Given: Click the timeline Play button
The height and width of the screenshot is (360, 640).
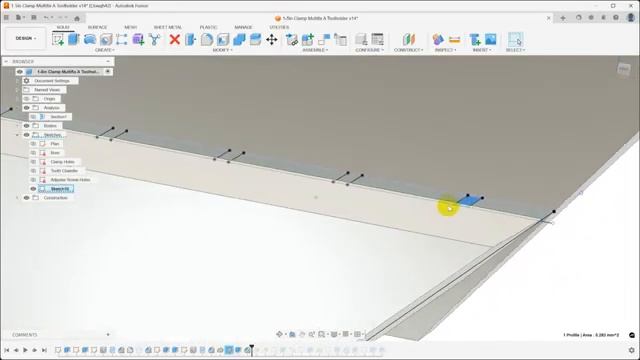Looking at the screenshot, I should 25,350.
